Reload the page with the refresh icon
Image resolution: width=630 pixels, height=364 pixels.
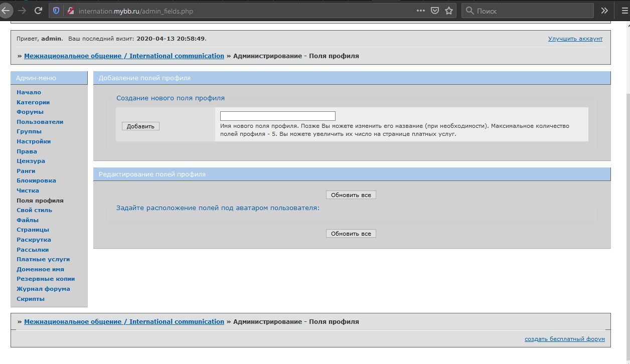pyautogui.click(x=38, y=11)
